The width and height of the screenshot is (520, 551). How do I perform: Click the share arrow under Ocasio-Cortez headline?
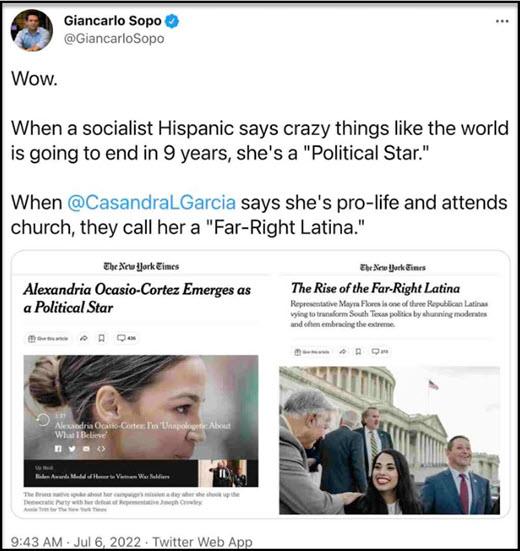click(84, 338)
